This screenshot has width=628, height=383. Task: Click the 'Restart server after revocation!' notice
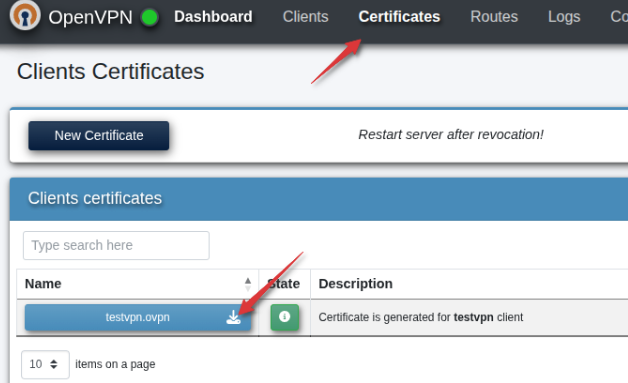[x=451, y=135]
